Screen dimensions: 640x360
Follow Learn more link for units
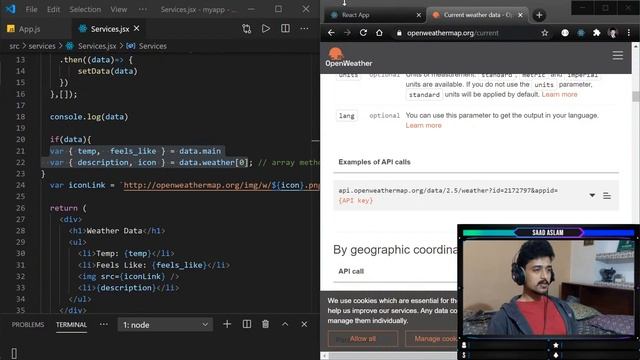pos(559,94)
